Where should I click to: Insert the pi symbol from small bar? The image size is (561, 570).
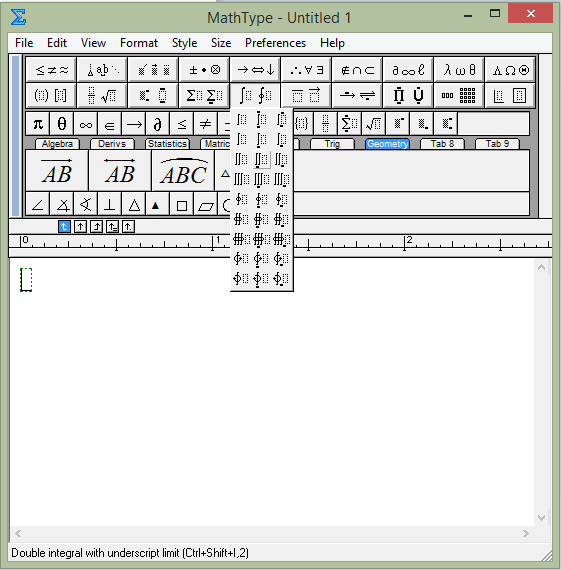38,124
